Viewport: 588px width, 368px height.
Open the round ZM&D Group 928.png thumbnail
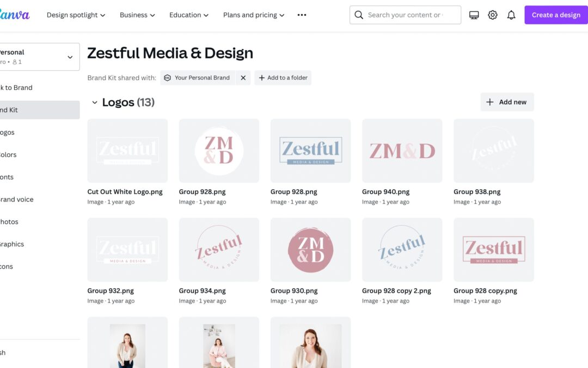219,150
